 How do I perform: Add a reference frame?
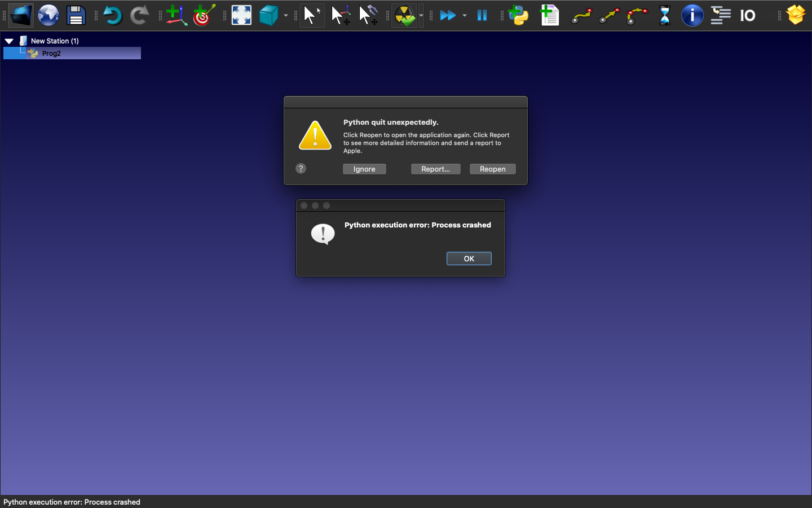click(176, 15)
